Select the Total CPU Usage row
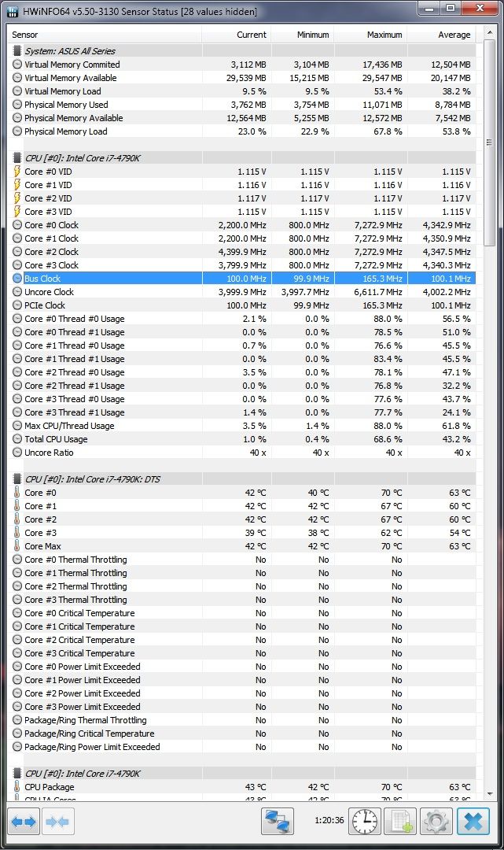504x850 pixels. [241, 439]
